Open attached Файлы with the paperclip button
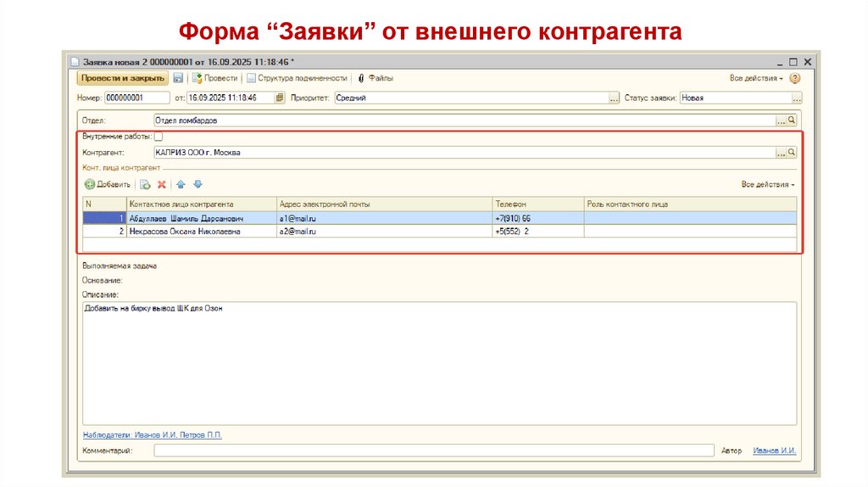Screen dimensions: 868x487 376,78
